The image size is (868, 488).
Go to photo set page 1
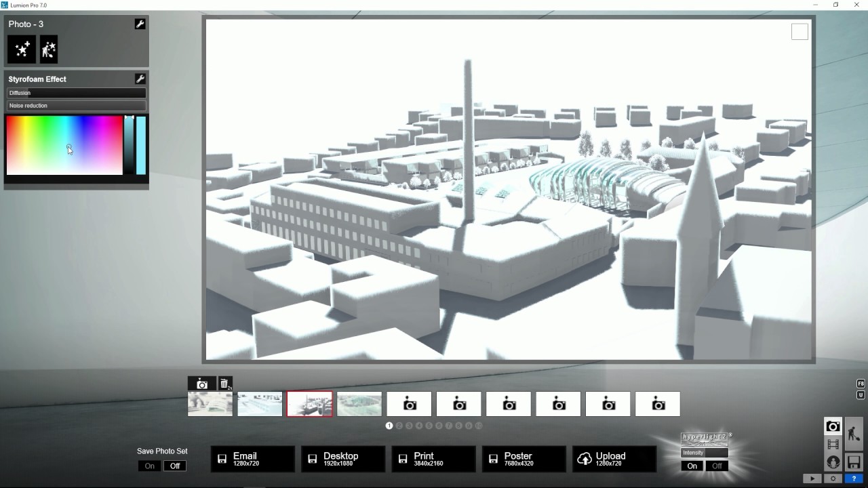point(389,426)
